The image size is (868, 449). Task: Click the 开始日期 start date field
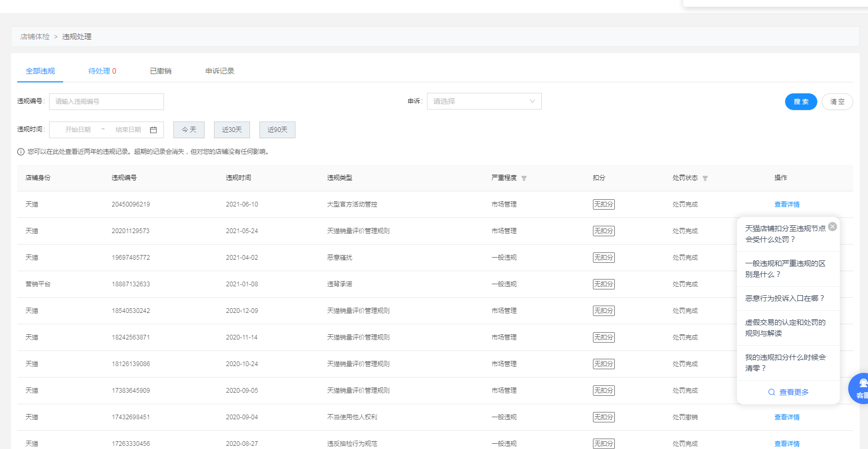point(78,130)
